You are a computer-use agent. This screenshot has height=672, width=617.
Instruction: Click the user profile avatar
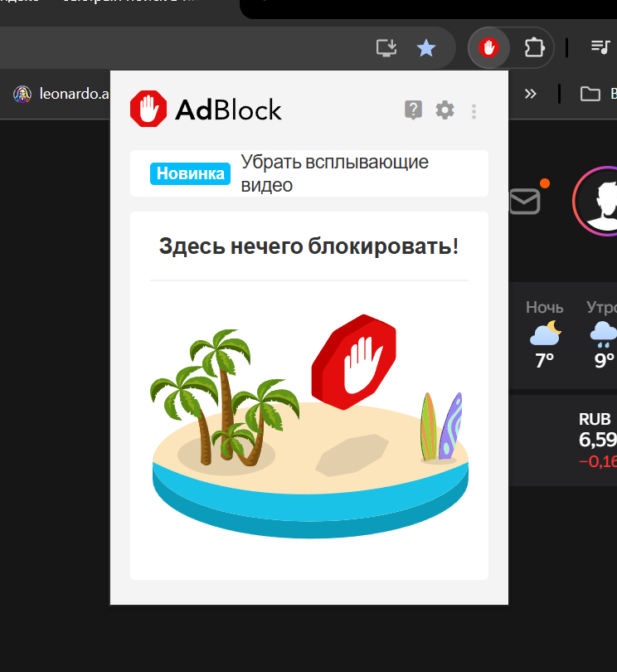[x=596, y=201]
